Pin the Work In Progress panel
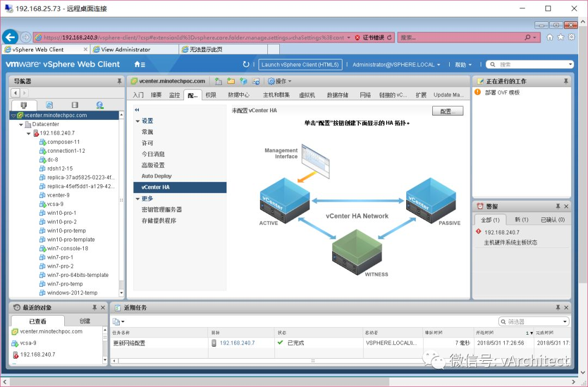 (x=566, y=81)
